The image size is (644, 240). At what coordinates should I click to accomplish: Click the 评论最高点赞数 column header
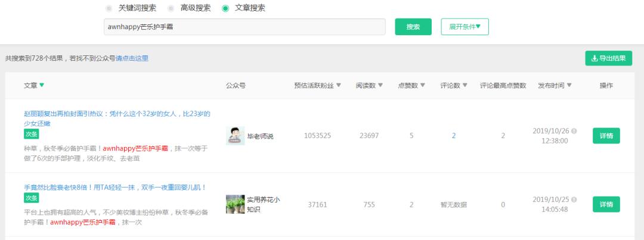tap(503, 85)
